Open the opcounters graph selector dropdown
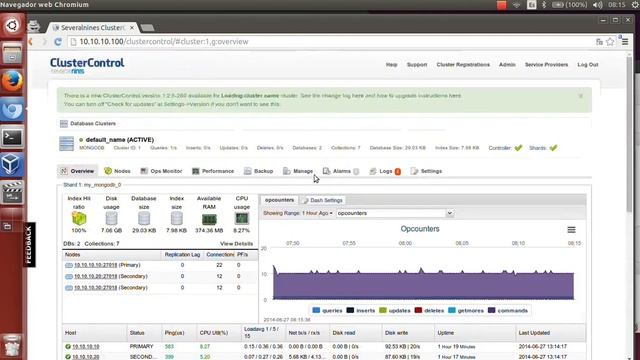Viewport: 640px width, 360px height. [x=395, y=213]
